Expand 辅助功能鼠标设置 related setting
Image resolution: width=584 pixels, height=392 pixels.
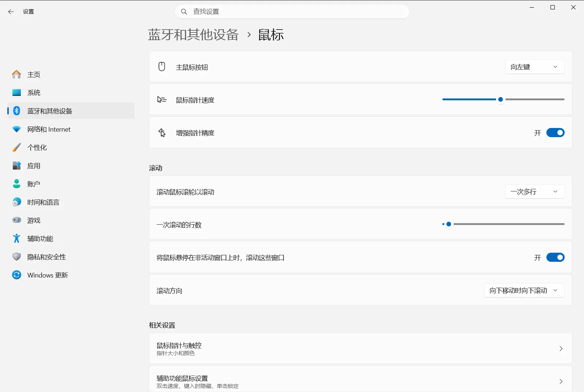click(x=360, y=379)
